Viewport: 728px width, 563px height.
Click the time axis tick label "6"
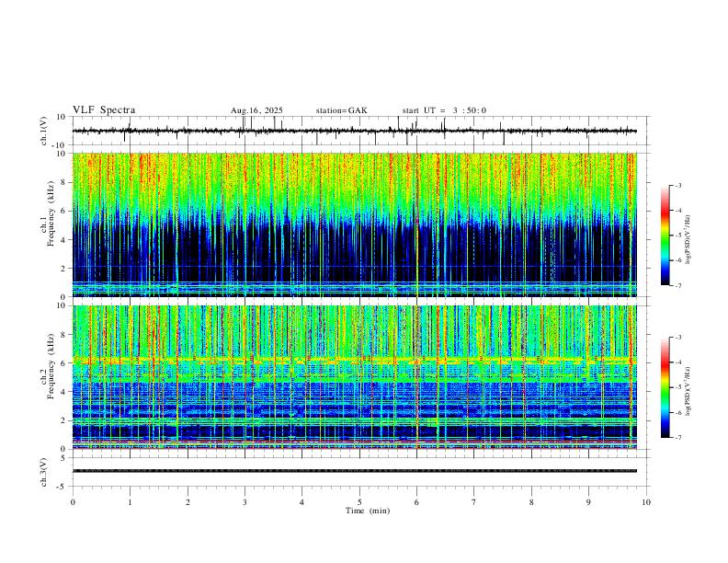coord(416,502)
